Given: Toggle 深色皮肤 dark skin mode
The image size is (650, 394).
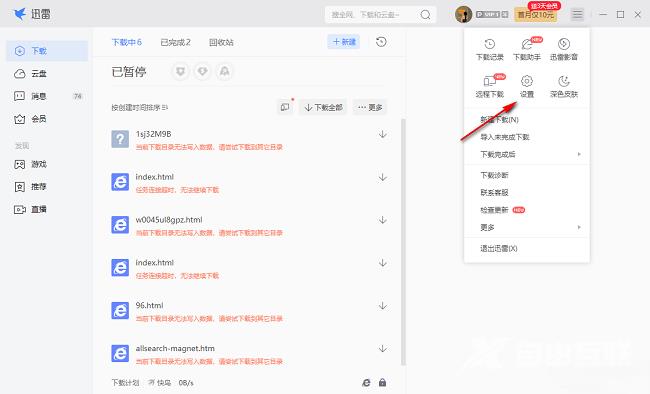Looking at the screenshot, I should click(x=563, y=86).
